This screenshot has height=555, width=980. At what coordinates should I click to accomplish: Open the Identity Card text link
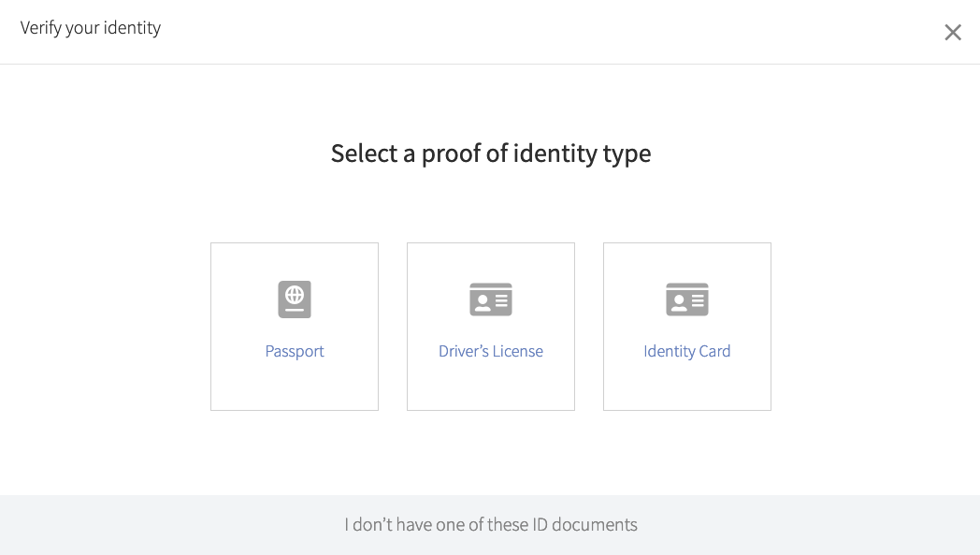coord(687,351)
